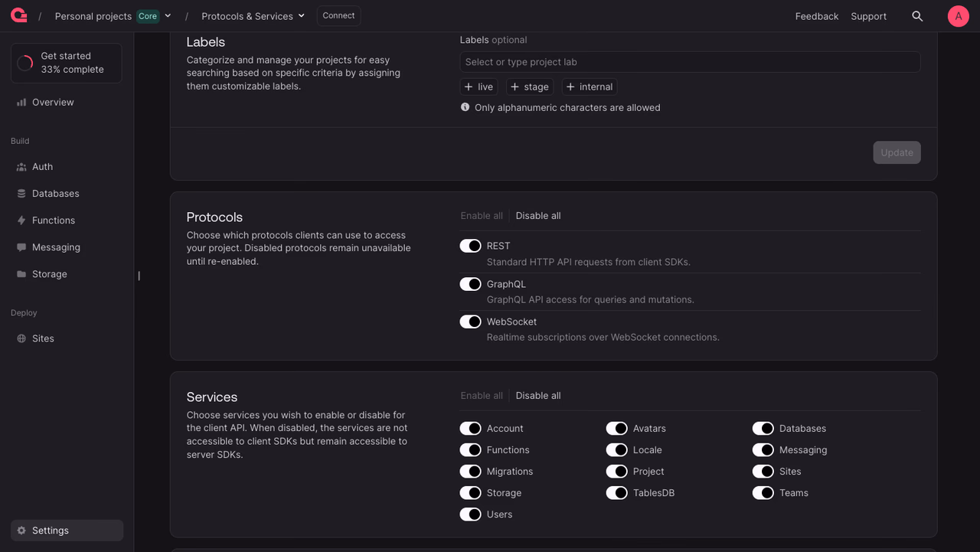Screen dimensions: 980x552
Task: Expand the Personal projects dropdown chevron
Action: click(168, 16)
